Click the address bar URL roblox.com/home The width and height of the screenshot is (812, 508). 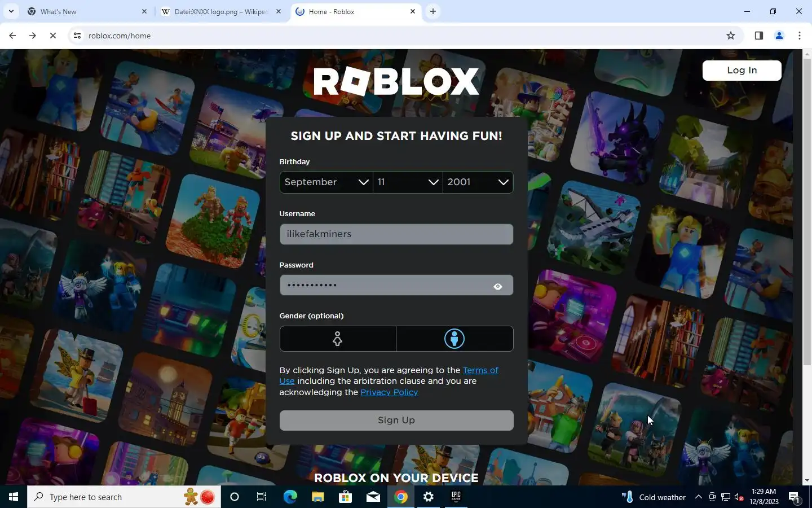pos(120,36)
